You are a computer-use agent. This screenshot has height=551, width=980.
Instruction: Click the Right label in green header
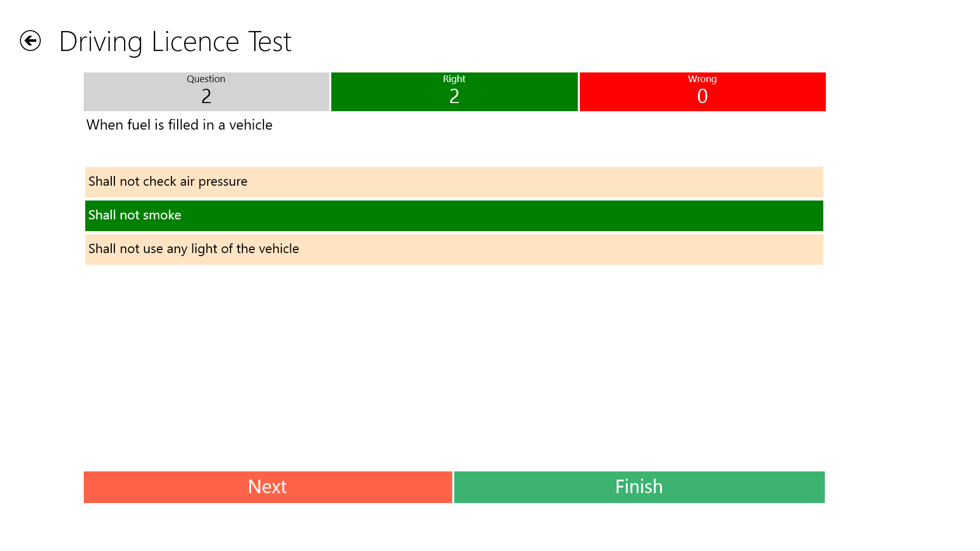click(x=454, y=79)
